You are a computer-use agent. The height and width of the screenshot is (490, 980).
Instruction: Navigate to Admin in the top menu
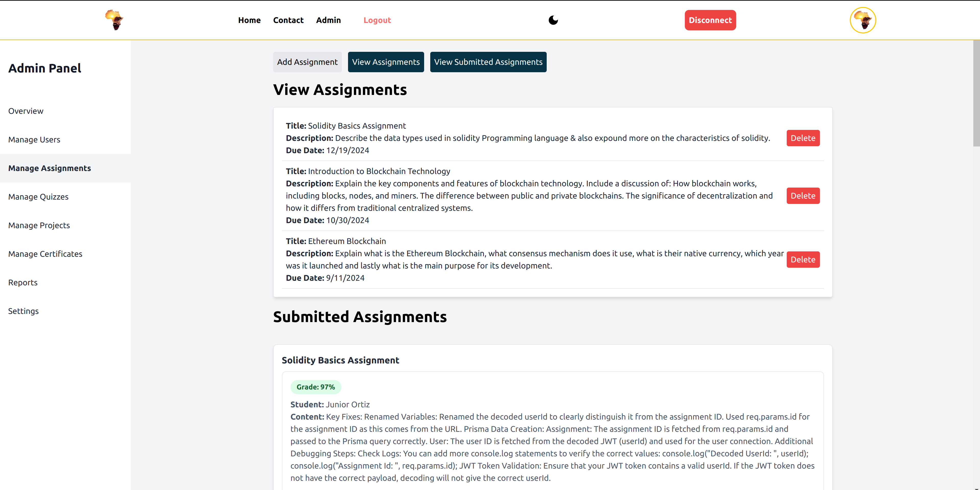tap(328, 20)
